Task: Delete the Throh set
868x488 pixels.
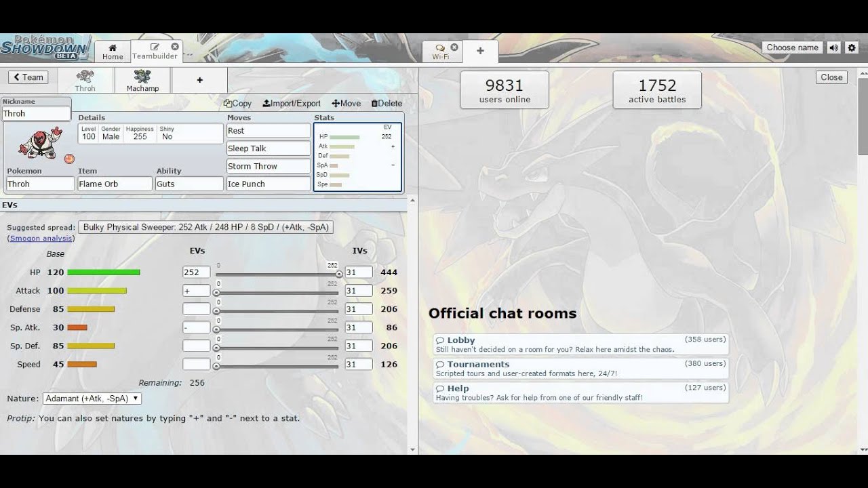Action: [x=387, y=104]
